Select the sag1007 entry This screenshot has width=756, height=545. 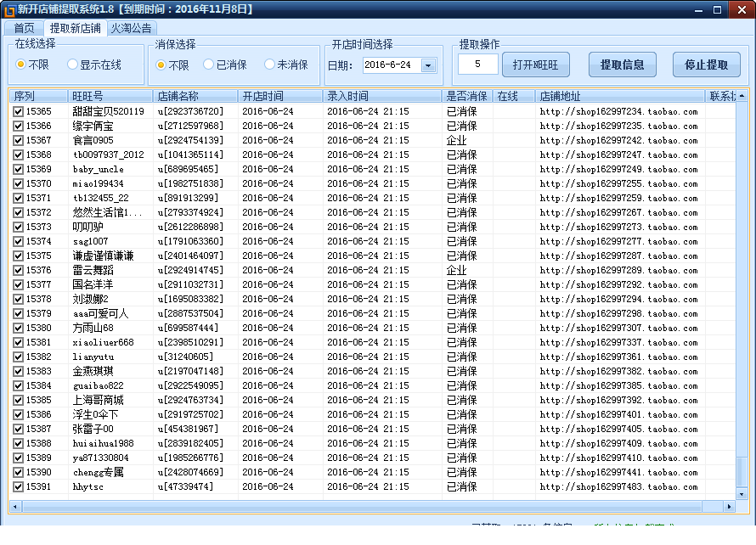pyautogui.click(x=90, y=241)
